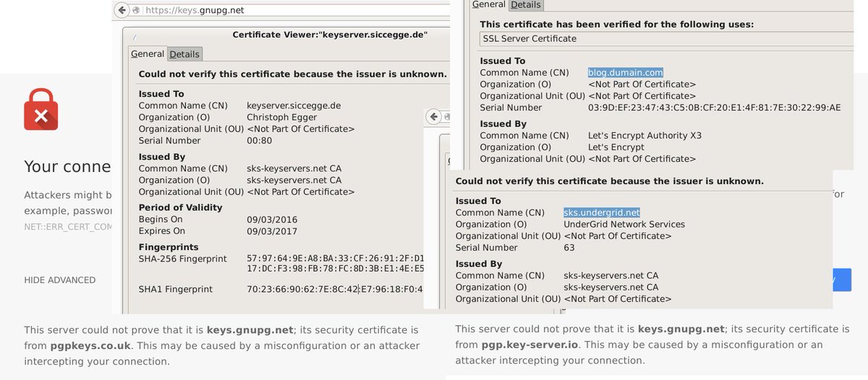The height and width of the screenshot is (380, 868).
Task: Click the HIDE ADVANCED link
Action: coord(59,280)
